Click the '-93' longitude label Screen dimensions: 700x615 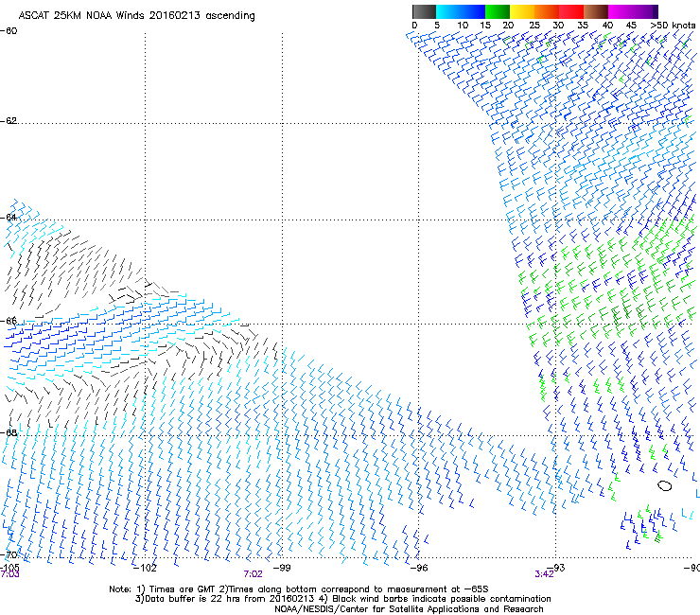[x=556, y=568]
